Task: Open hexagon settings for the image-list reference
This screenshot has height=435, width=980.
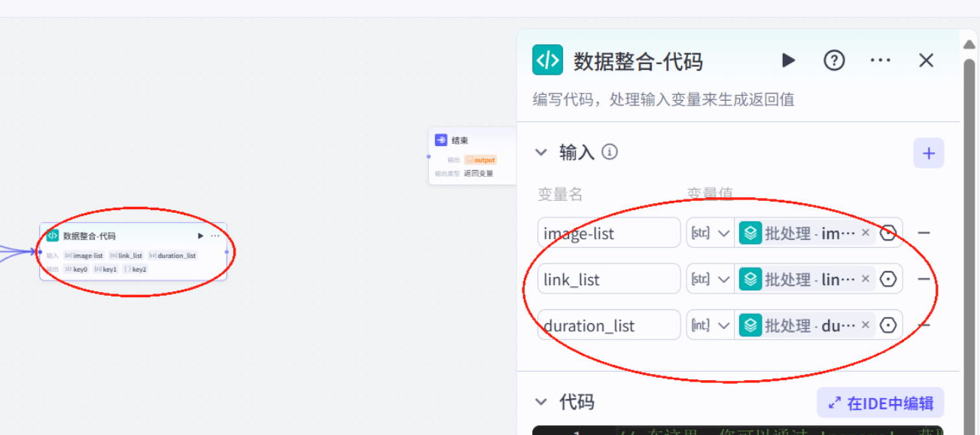Action: coord(888,233)
